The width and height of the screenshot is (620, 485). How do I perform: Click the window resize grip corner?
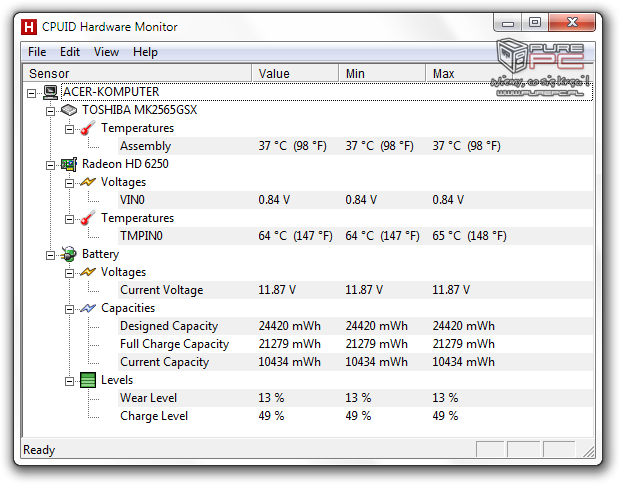tap(589, 451)
